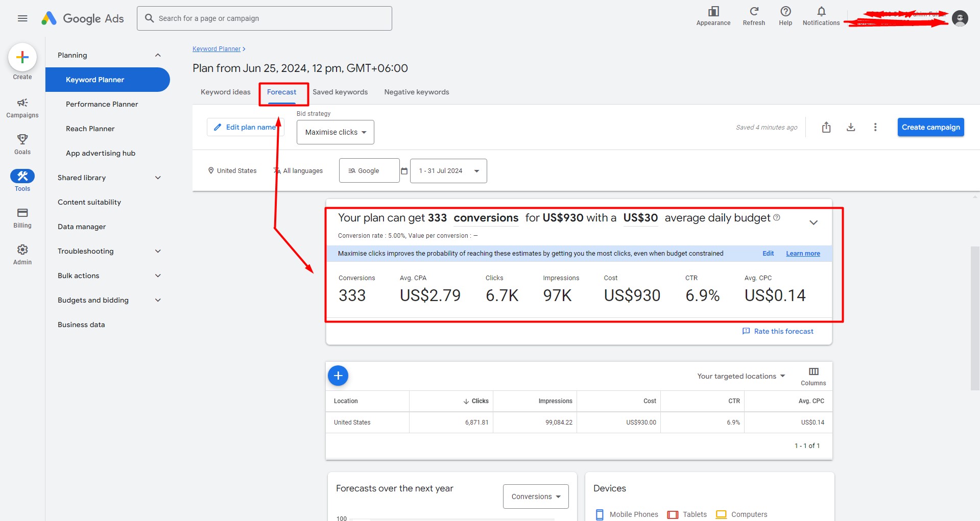Click Create campaign button

930,127
